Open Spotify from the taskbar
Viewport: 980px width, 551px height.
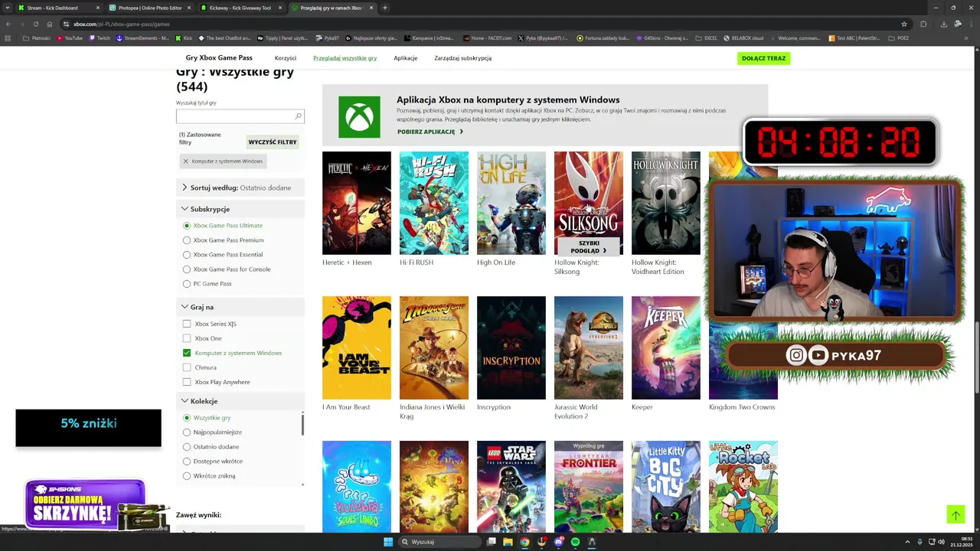[575, 542]
